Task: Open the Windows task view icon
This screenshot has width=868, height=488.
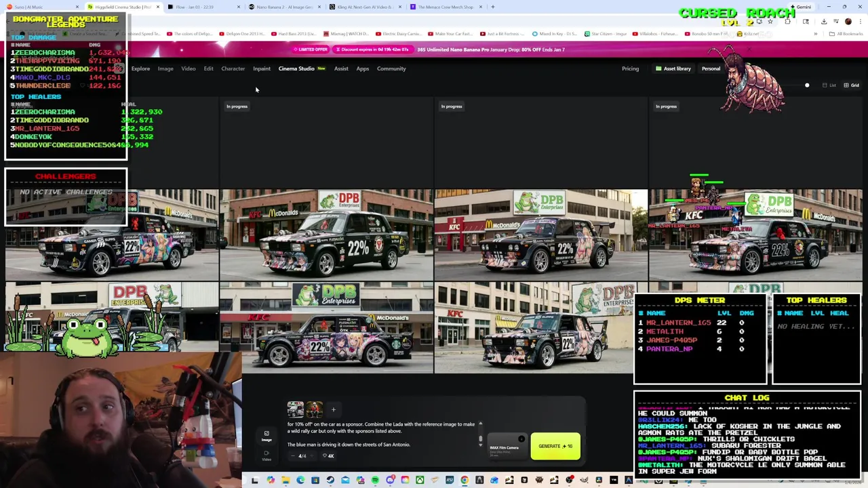Action: pyautogui.click(x=255, y=481)
